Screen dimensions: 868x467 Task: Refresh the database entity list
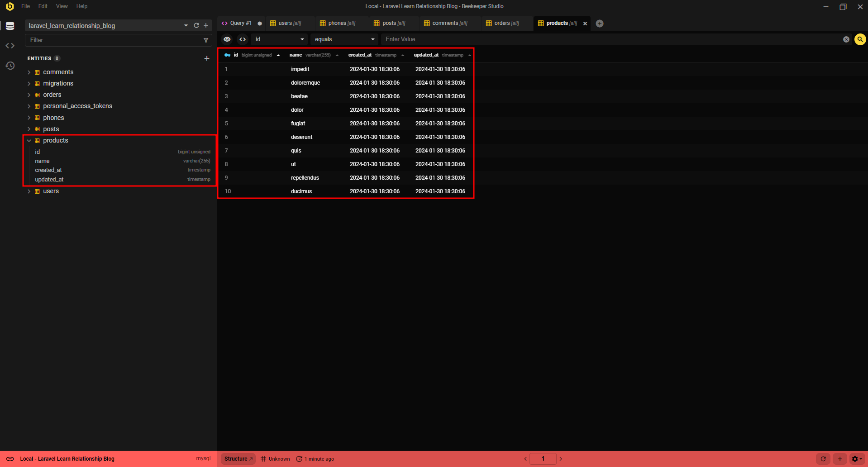click(x=196, y=26)
